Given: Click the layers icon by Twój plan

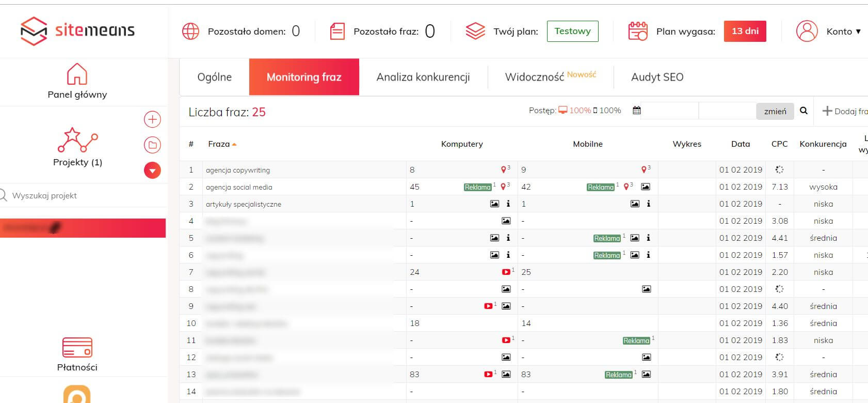Looking at the screenshot, I should tap(475, 31).
